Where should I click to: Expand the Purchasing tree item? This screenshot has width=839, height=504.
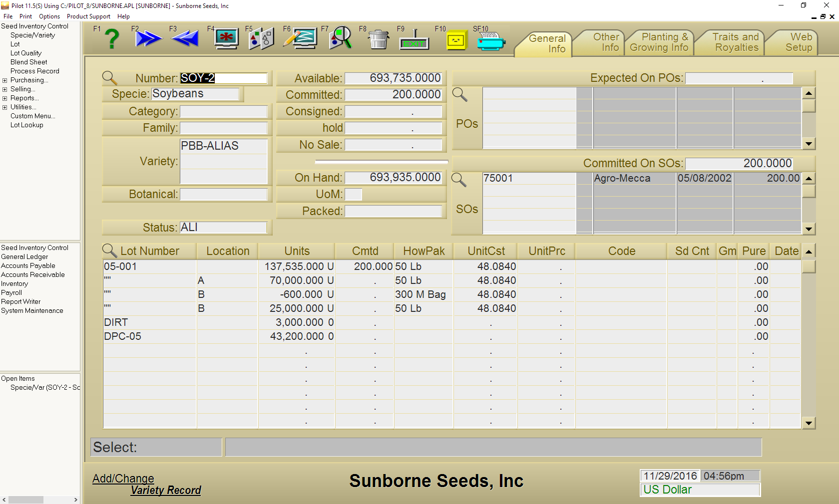click(4, 80)
